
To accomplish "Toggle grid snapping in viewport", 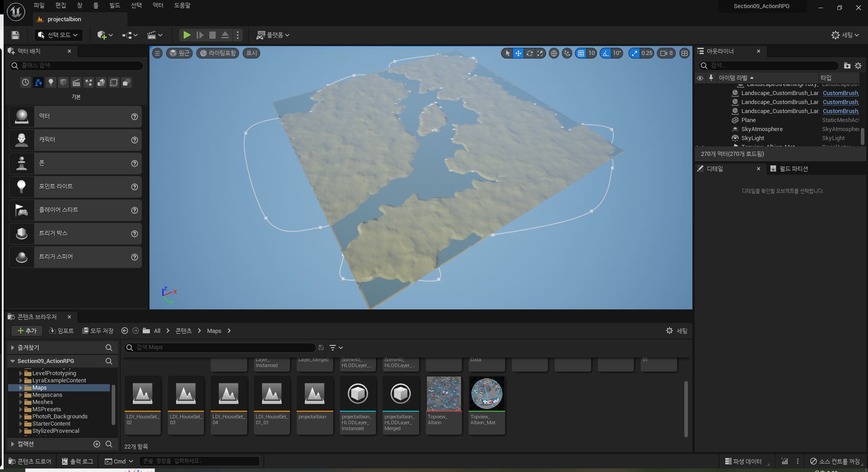I will click(x=581, y=53).
